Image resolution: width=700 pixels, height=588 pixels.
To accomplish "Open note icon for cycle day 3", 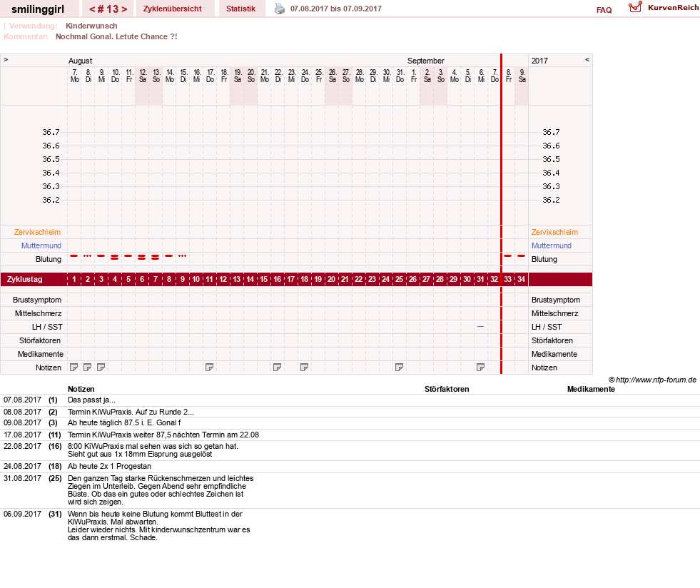I will (x=101, y=367).
